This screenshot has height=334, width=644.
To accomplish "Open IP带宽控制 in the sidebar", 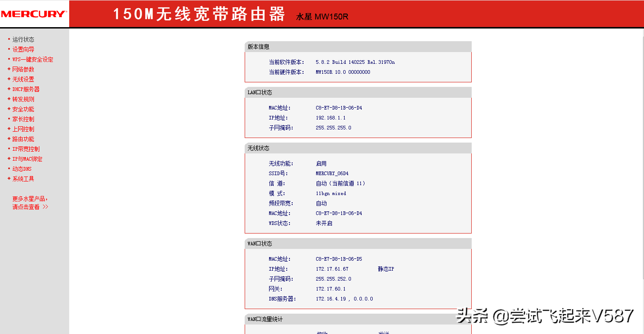I will [26, 149].
